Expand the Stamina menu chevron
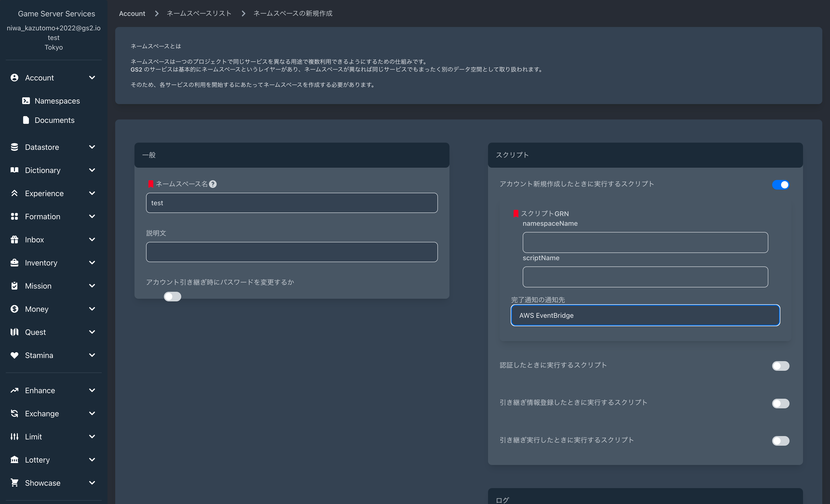Image resolution: width=830 pixels, height=504 pixels. point(92,355)
